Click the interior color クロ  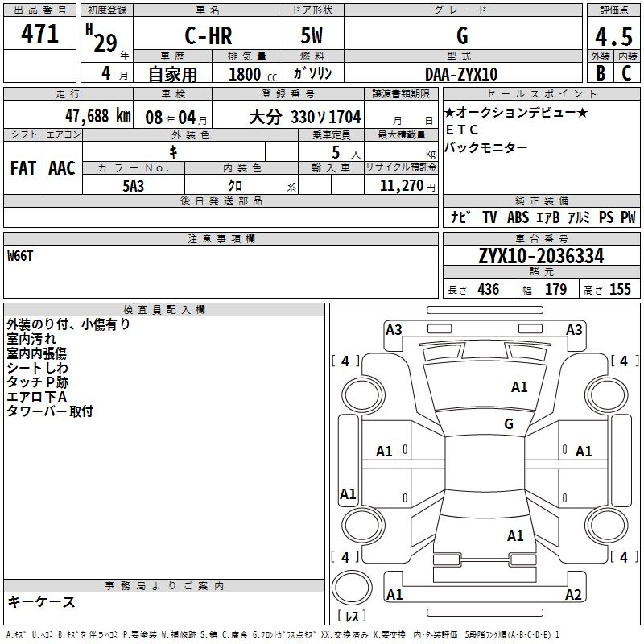tap(235, 186)
